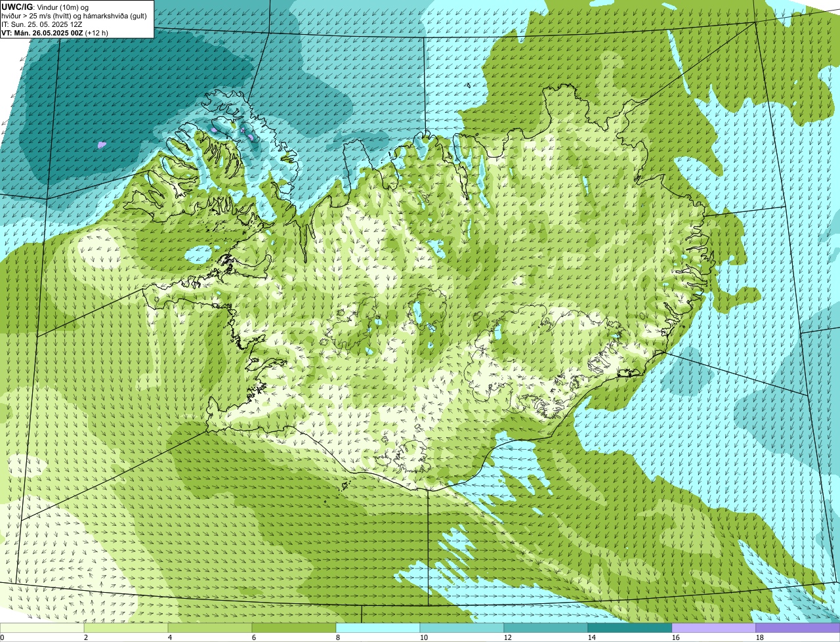Click the light purple 16–18 legend swatch
The image size is (840, 642).
click(714, 628)
